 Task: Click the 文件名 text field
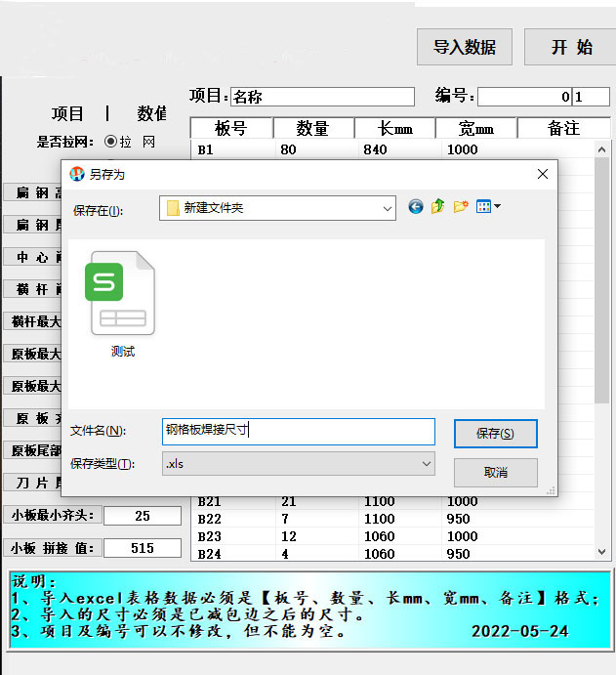click(x=298, y=431)
